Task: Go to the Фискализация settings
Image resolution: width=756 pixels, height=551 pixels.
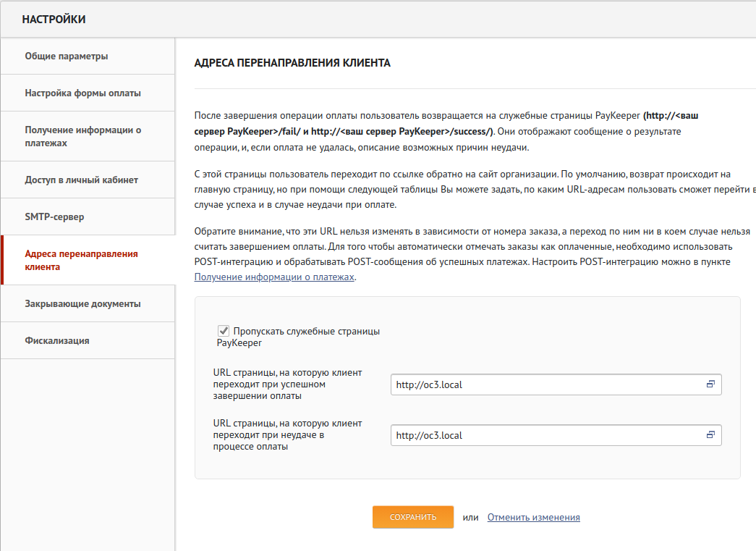Action: click(x=57, y=340)
